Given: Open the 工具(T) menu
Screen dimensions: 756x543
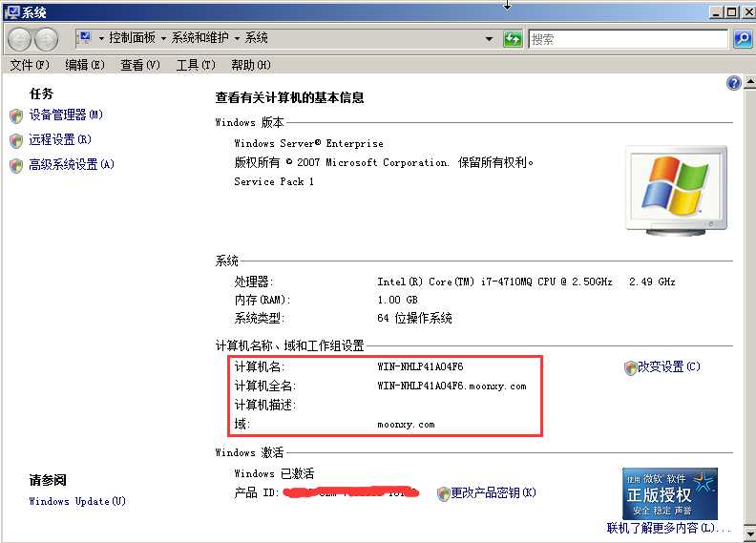Looking at the screenshot, I should [x=196, y=65].
